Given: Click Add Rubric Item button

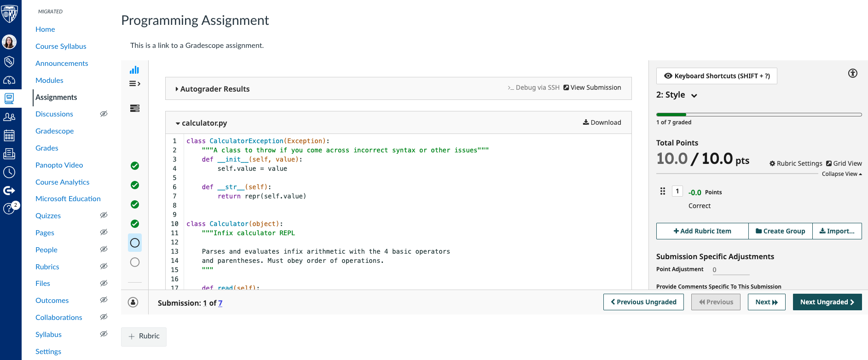Looking at the screenshot, I should click(x=702, y=231).
